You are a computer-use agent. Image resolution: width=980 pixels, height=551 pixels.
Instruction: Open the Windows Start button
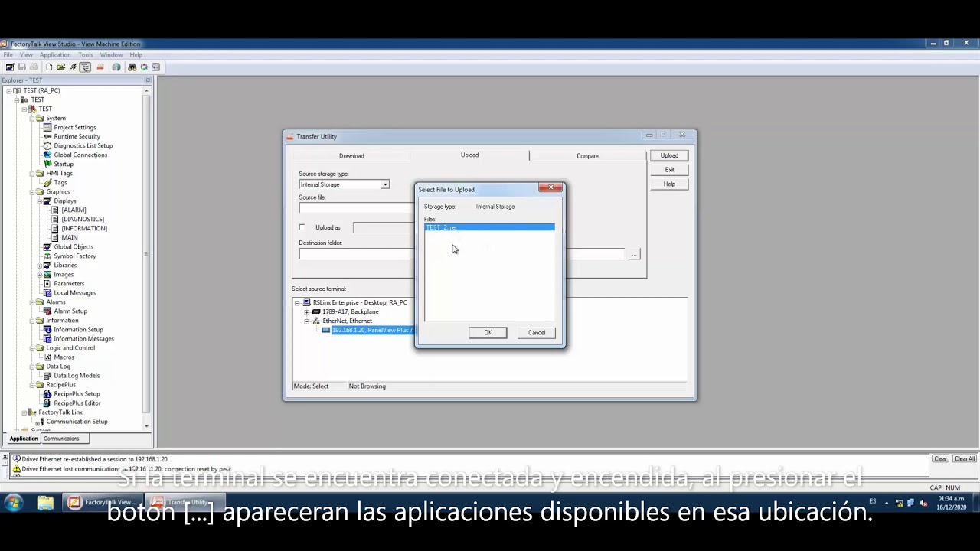click(13, 503)
